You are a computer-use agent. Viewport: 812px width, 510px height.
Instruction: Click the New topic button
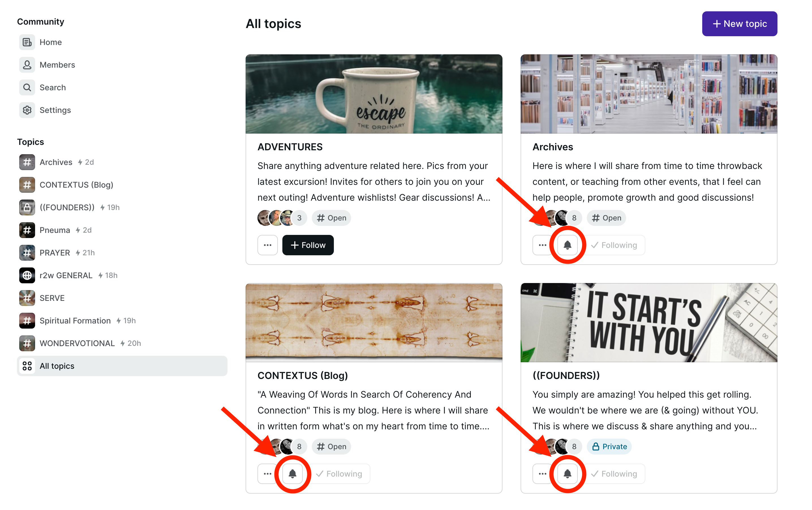(739, 23)
